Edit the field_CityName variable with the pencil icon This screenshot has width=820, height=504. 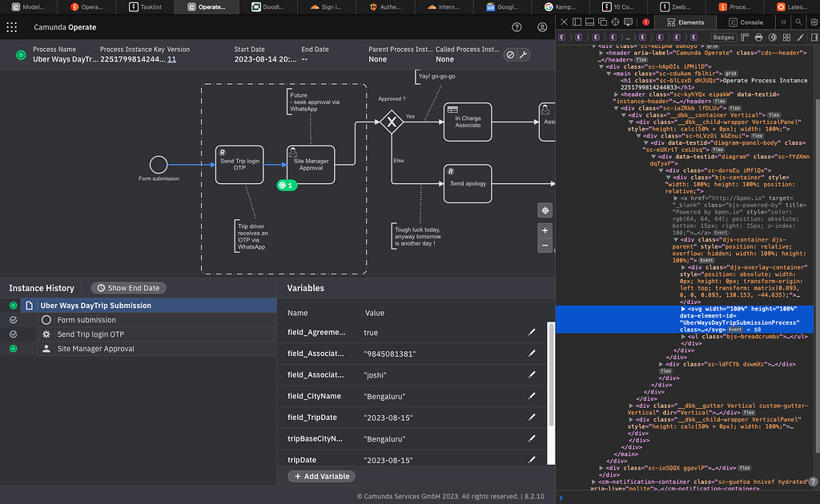coord(533,395)
